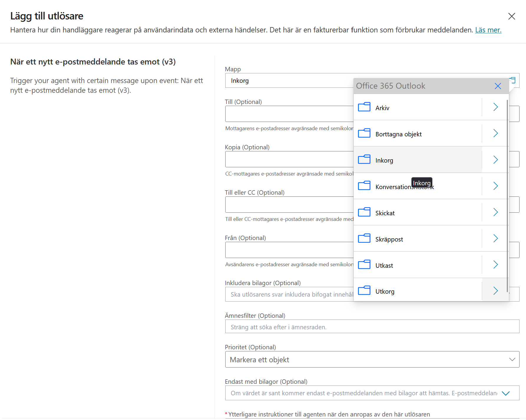The width and height of the screenshot is (526, 420).
Task: Click the Skräppost folder icon
Action: click(x=364, y=238)
